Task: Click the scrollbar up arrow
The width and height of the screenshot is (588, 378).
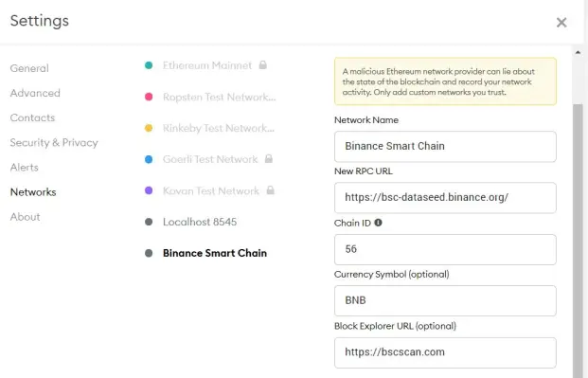Action: coord(578,52)
